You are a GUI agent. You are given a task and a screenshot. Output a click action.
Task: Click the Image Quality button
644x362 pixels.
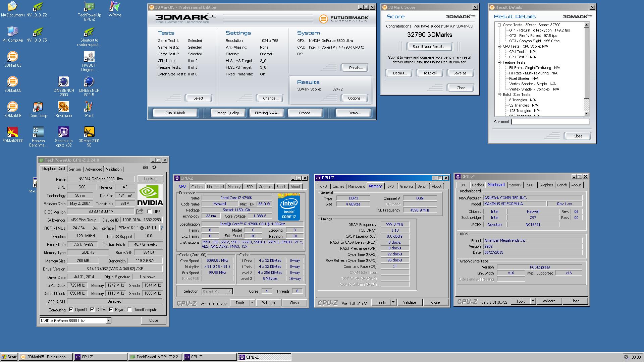(x=229, y=113)
